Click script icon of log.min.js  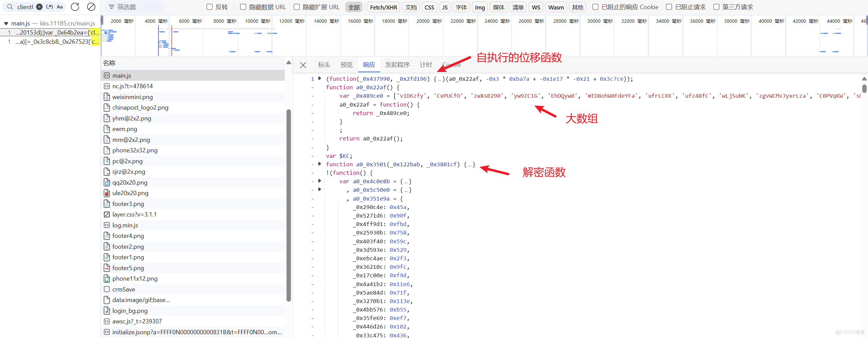point(107,225)
